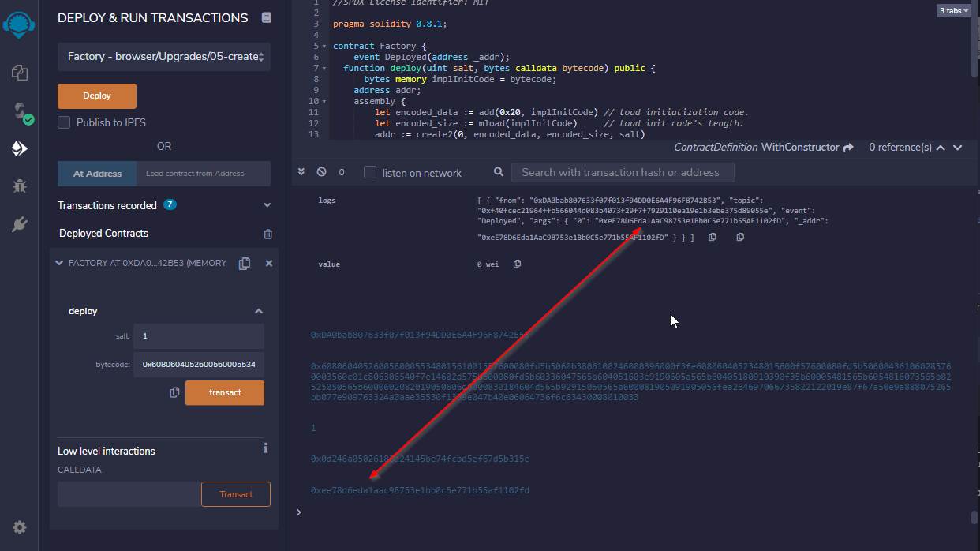Viewport: 980px width, 551px height.
Task: Click the ContractDefinition WithConstructor label
Action: tap(755, 148)
